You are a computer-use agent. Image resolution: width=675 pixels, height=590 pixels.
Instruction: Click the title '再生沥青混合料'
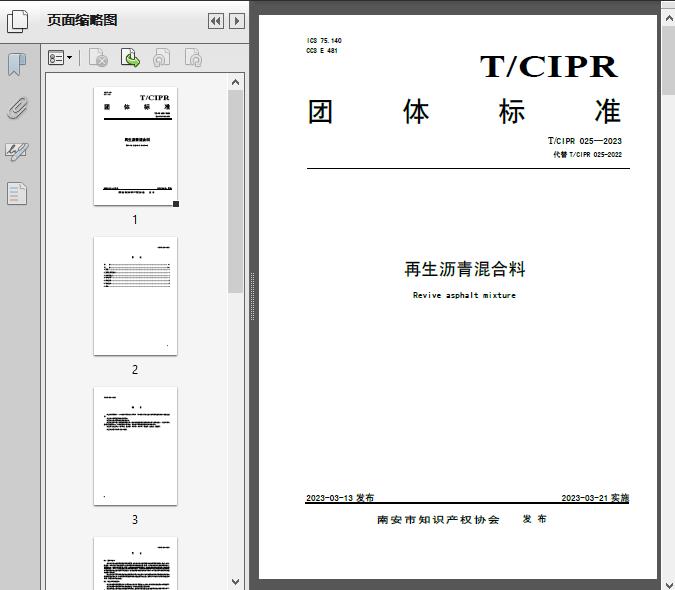465,269
